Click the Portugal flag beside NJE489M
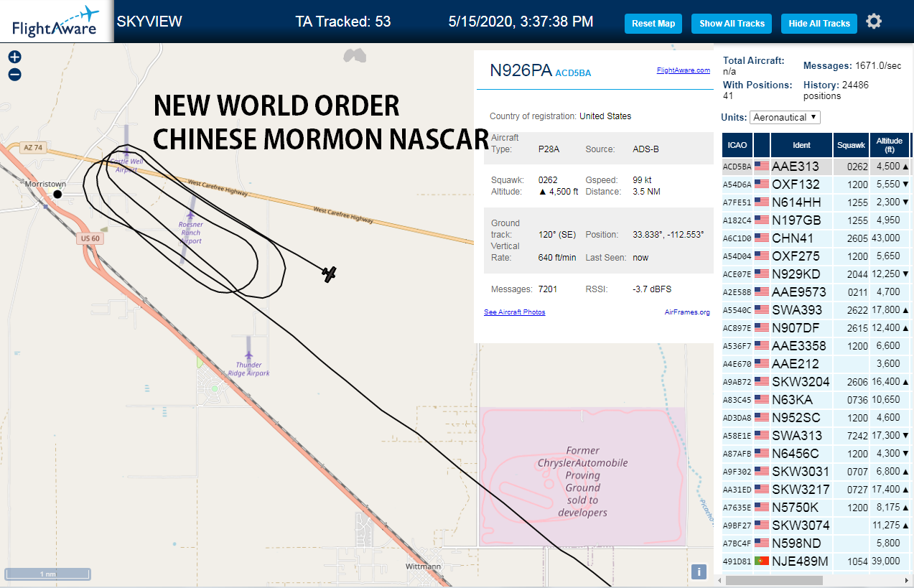The width and height of the screenshot is (914, 588). click(x=762, y=561)
